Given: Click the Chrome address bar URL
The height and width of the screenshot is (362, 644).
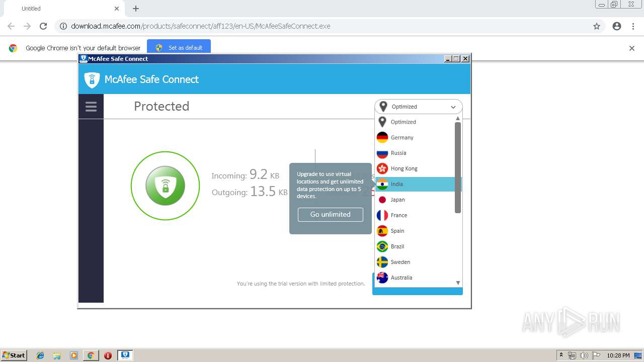Looking at the screenshot, I should pos(201,26).
